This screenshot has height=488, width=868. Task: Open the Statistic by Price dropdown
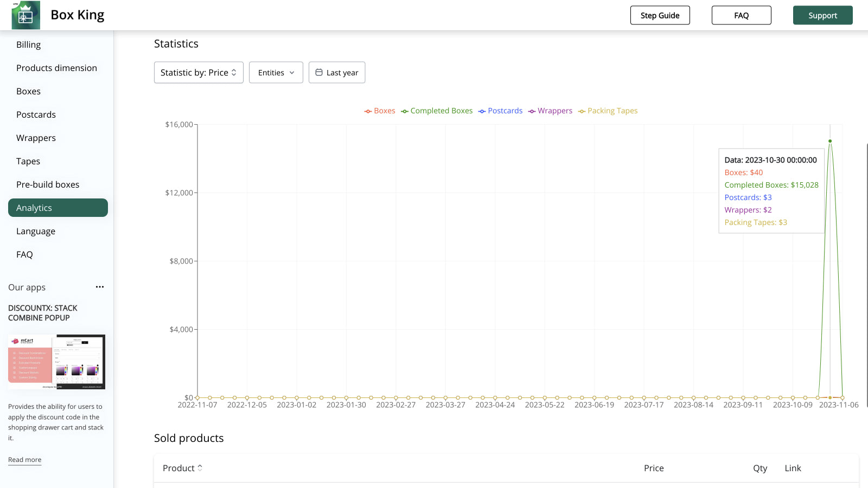[199, 72]
